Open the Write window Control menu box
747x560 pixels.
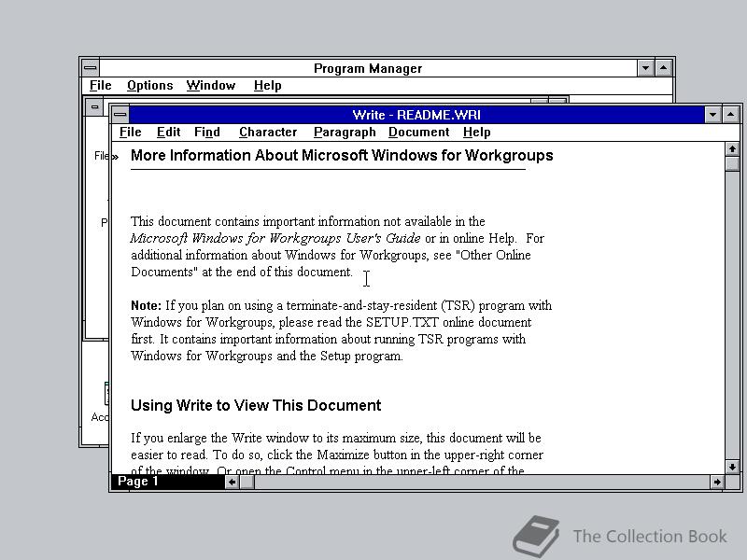click(x=120, y=114)
